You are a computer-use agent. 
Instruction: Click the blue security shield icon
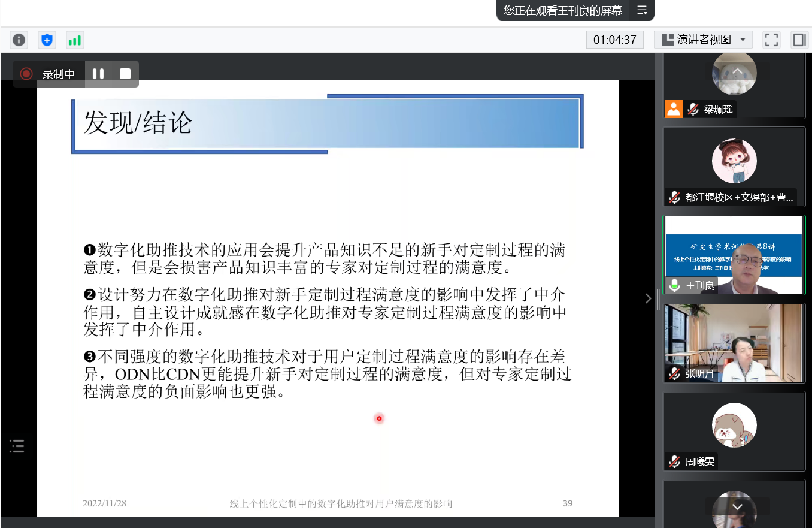coord(47,40)
